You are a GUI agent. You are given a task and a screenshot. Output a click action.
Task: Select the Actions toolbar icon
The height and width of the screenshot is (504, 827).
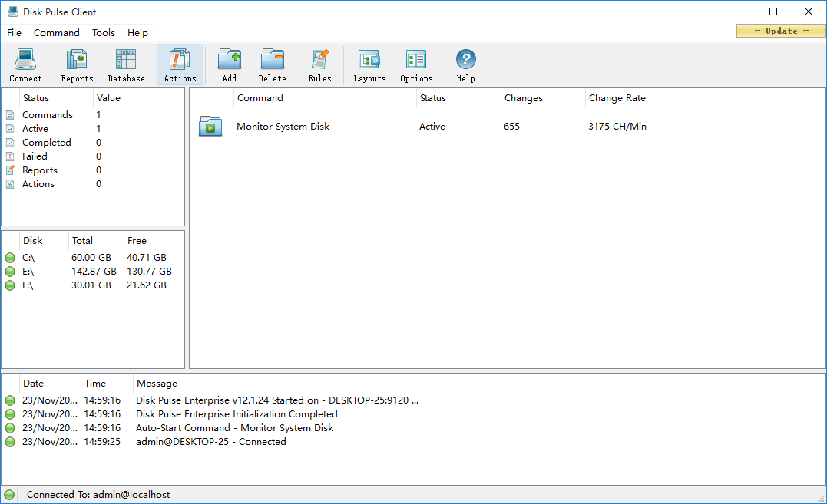180,60
